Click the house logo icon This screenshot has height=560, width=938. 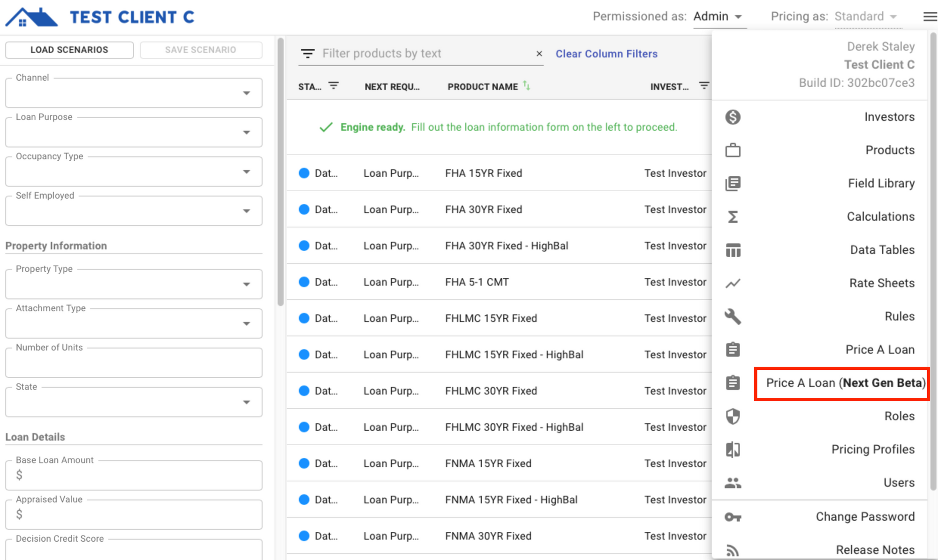31,17
